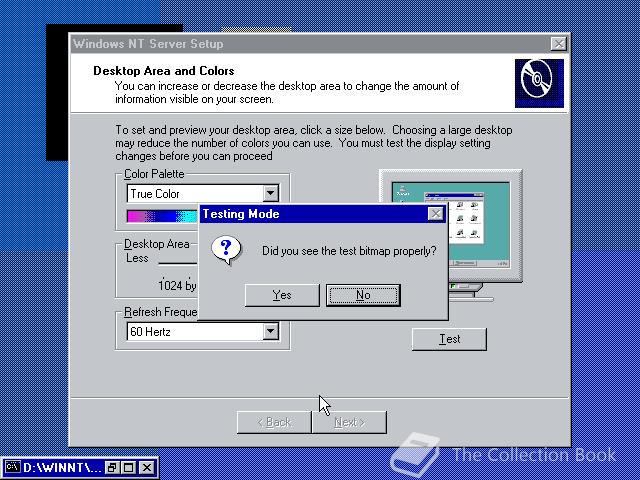Screen dimensions: 640x480
Task: Open the Color Palette dropdown arrow
Action: 270,193
